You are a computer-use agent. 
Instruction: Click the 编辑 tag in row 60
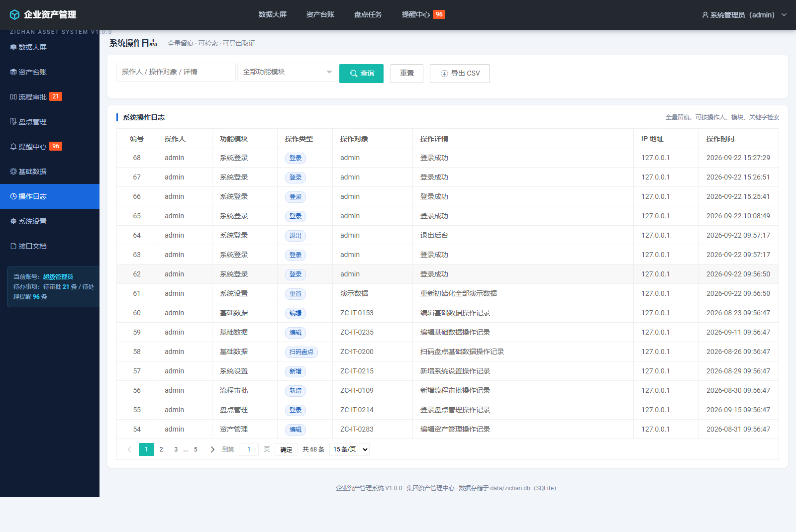pyautogui.click(x=296, y=313)
